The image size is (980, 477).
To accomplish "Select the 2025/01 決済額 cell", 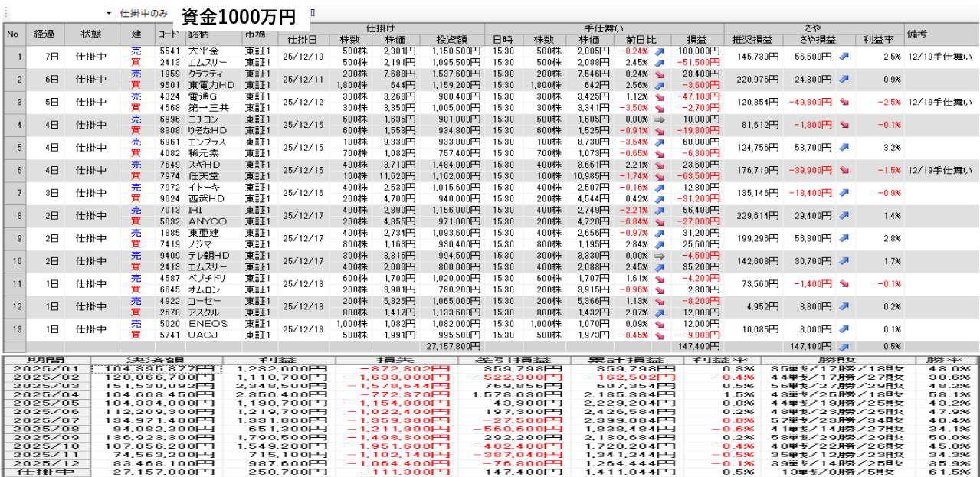I will pyautogui.click(x=157, y=369).
